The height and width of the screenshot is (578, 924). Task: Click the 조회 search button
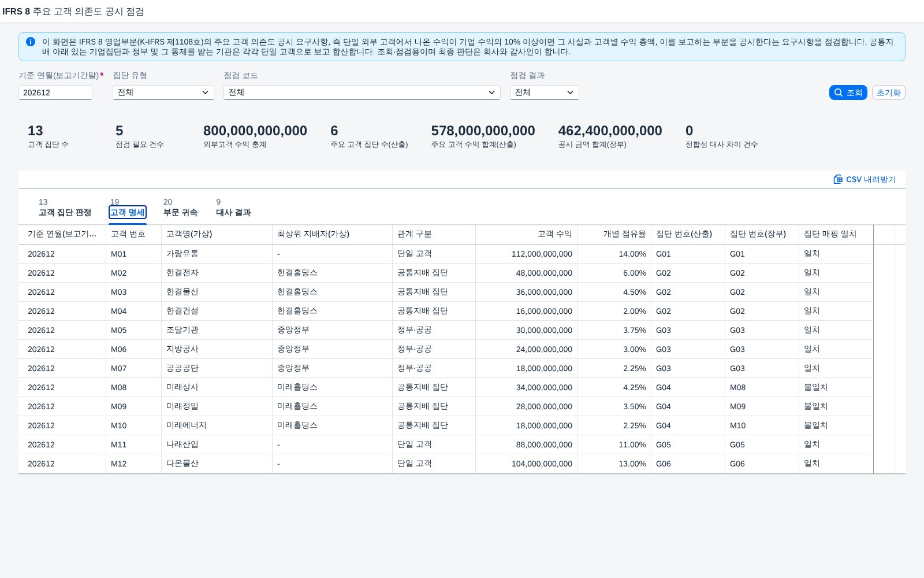click(848, 92)
